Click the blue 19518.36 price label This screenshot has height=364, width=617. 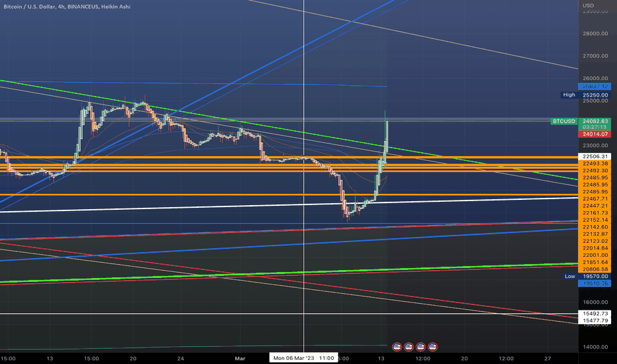(x=594, y=283)
